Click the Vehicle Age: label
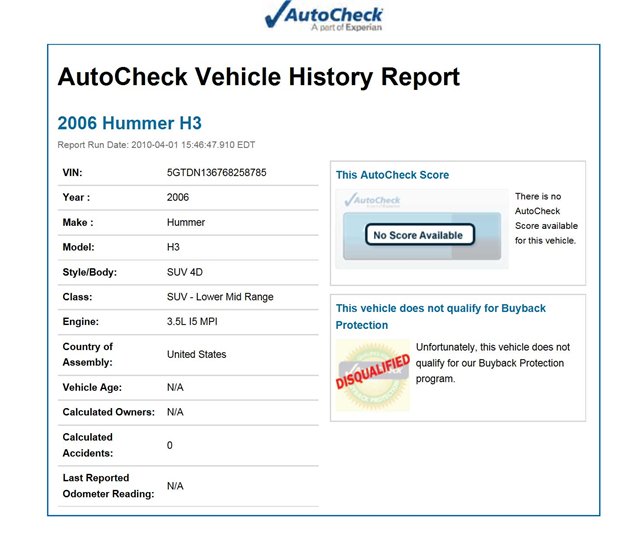This screenshot has height=542, width=640. click(92, 387)
